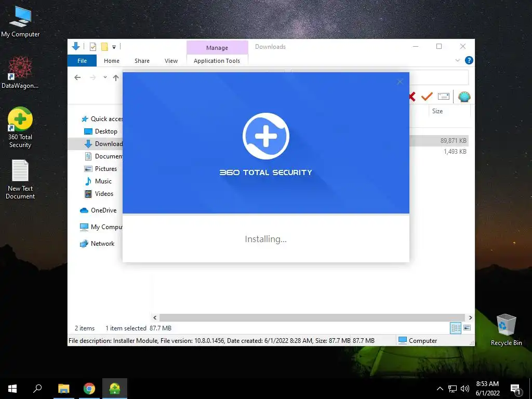This screenshot has width=532, height=399.
Task: Open Videos in navigation pane
Action: click(99, 194)
